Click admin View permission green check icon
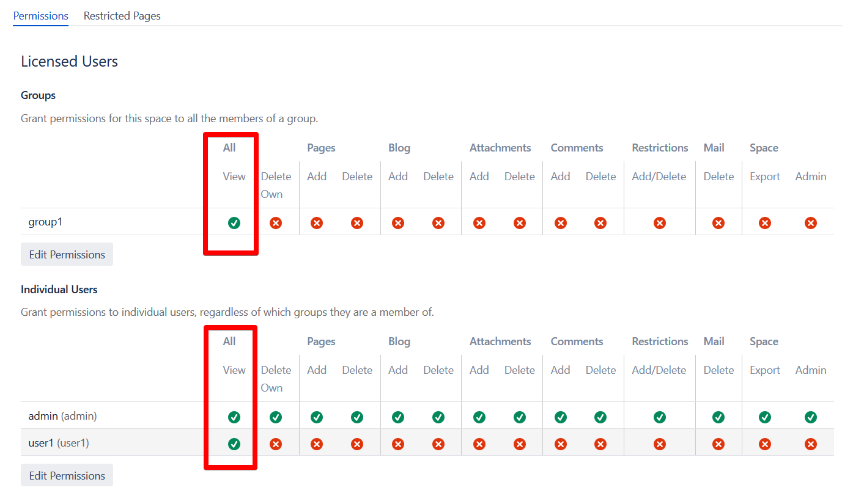Screen dimensions: 853x504 pos(234,417)
